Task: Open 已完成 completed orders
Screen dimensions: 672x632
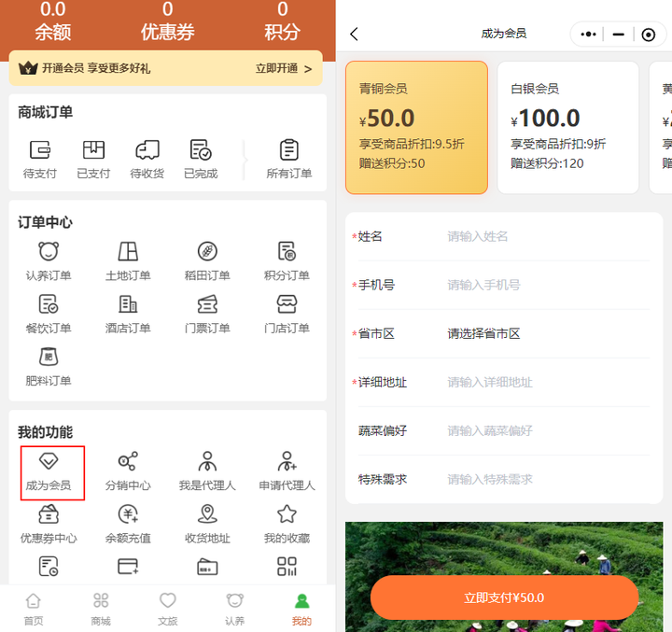Action: point(201,160)
